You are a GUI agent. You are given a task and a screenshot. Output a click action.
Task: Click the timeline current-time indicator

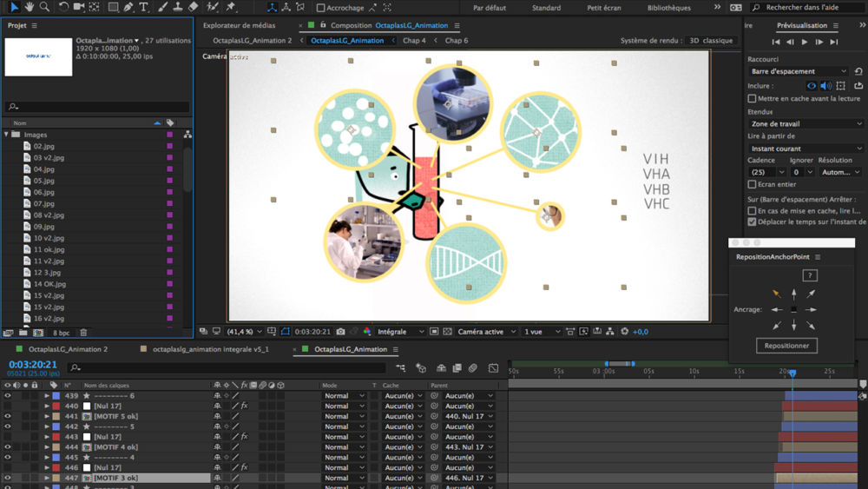coord(792,373)
